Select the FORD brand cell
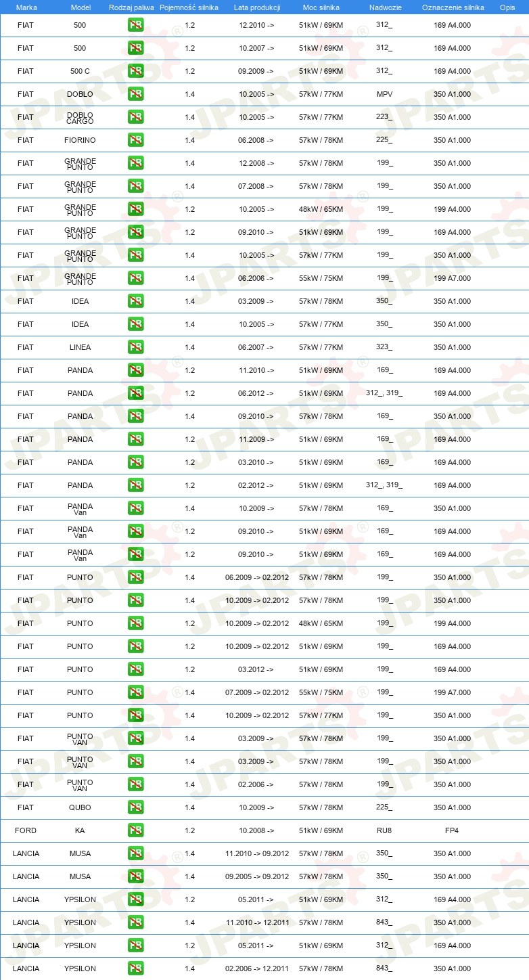Viewport: 529px width, 980px height. (26, 830)
